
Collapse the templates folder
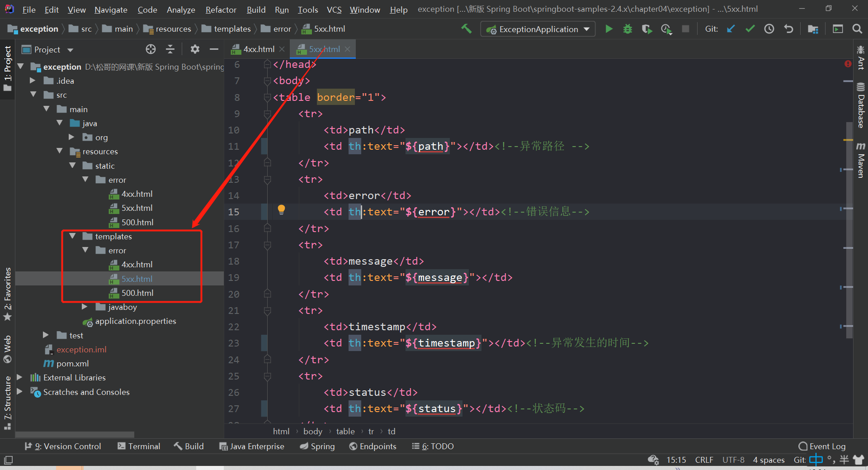(x=72, y=236)
